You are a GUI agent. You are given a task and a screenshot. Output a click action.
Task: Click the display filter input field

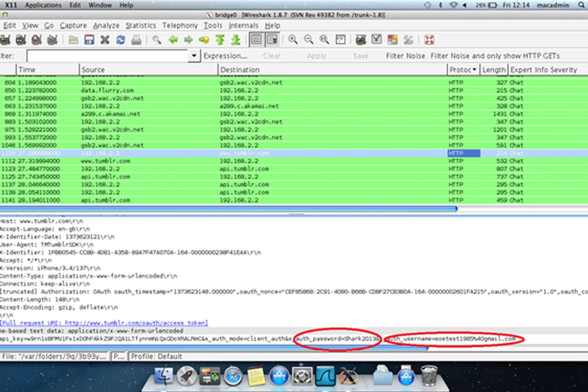pyautogui.click(x=107, y=56)
